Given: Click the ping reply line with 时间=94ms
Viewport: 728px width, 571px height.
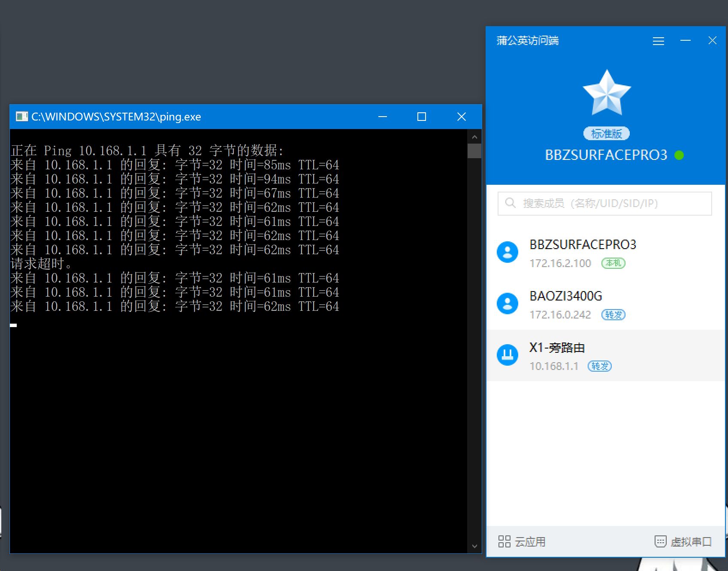Looking at the screenshot, I should point(175,179).
